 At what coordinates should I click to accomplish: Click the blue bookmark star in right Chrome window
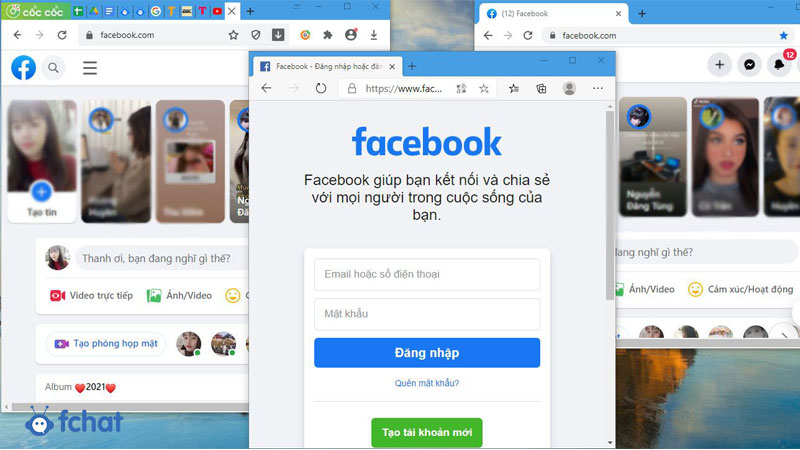(784, 35)
